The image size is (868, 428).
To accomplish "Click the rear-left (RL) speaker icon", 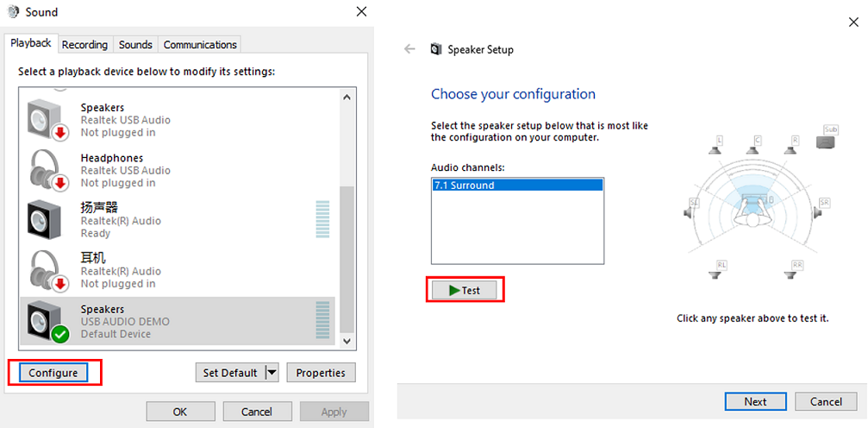I will pos(721,270).
